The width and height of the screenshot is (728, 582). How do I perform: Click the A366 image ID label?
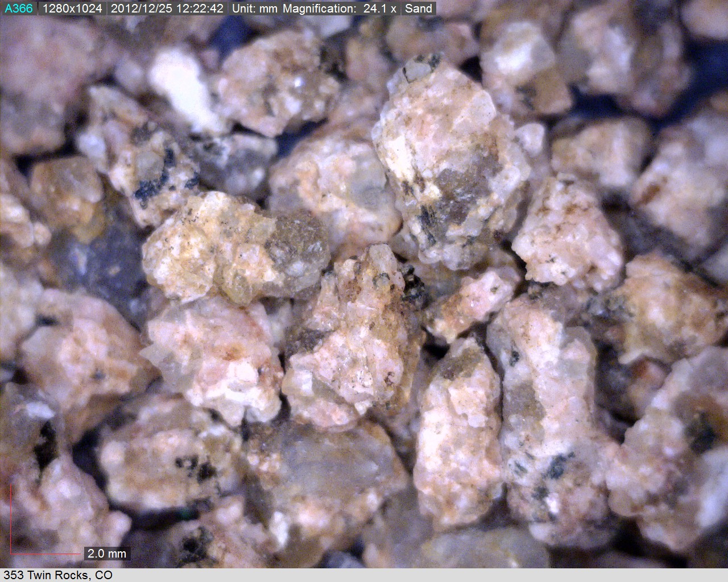pos(19,9)
